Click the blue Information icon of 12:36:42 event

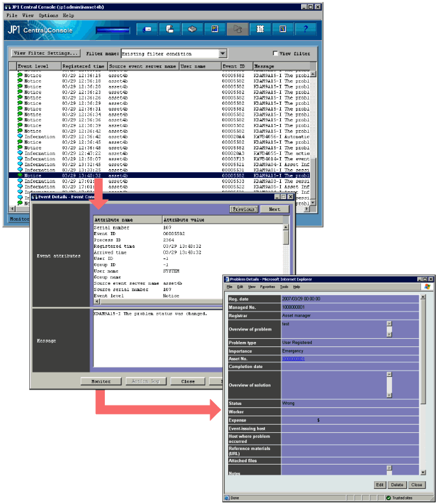20,136
